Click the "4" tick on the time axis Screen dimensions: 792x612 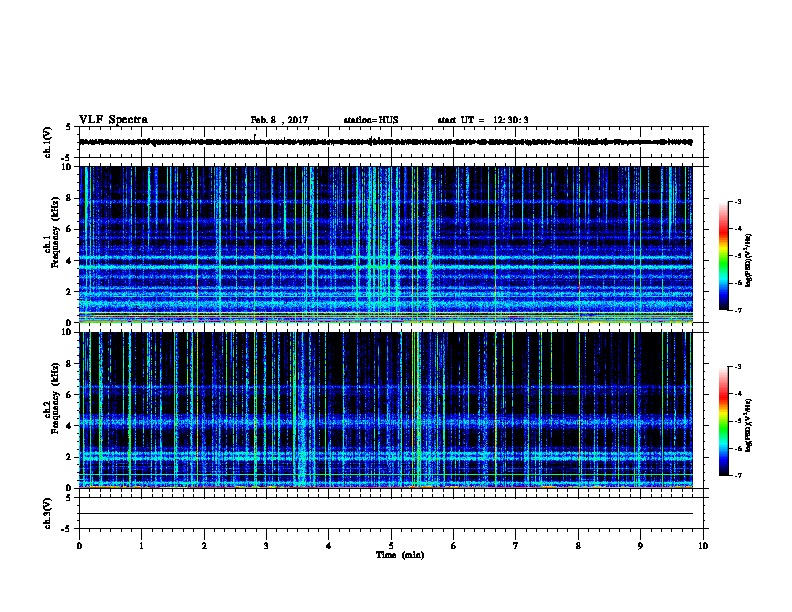[x=328, y=546]
